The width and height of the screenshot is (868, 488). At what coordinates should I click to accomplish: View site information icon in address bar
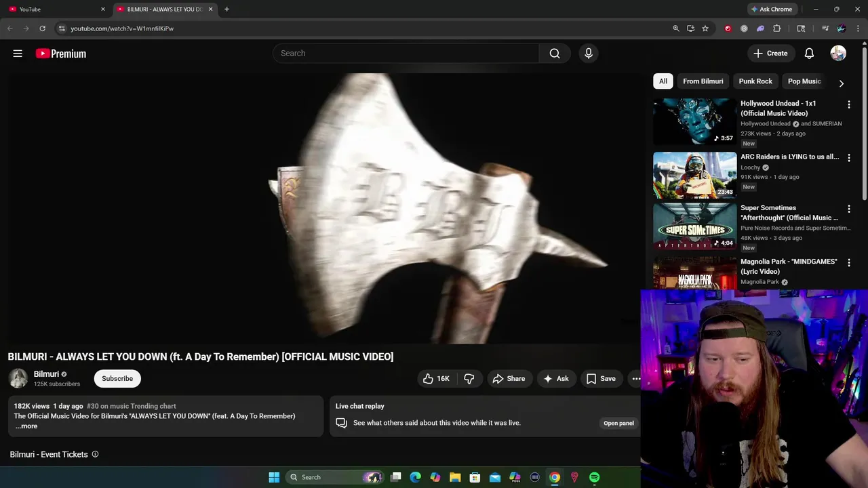coord(61,28)
